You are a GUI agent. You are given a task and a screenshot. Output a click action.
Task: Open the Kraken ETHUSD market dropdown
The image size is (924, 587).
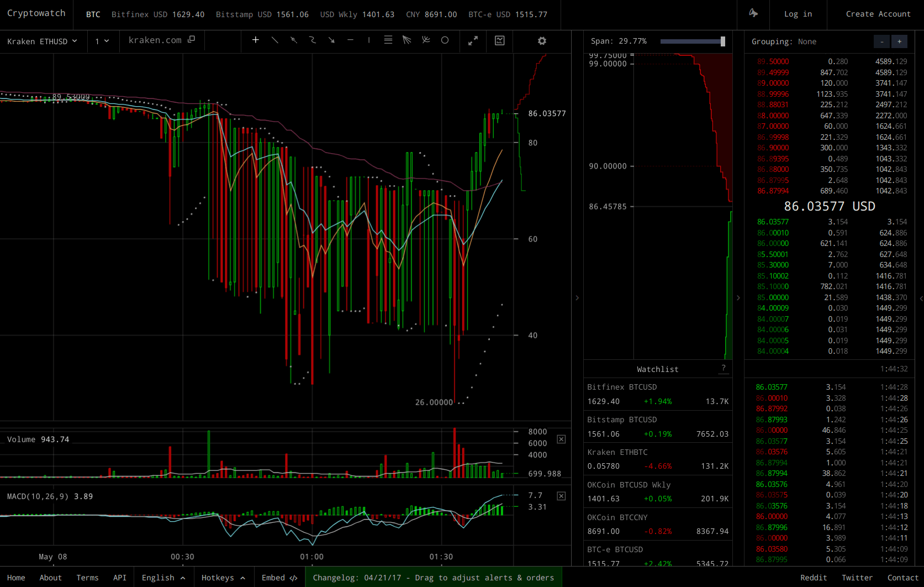point(42,41)
